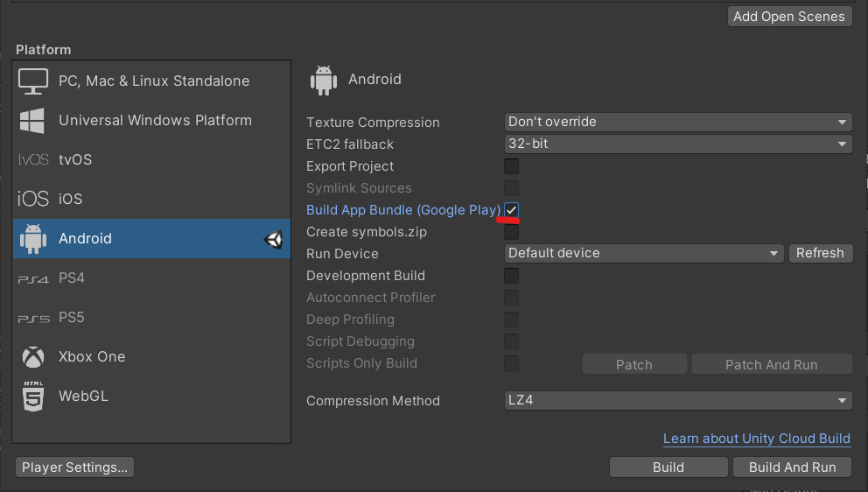The width and height of the screenshot is (868, 492).
Task: Click the Universal Windows Platform logo icon
Action: click(x=32, y=121)
